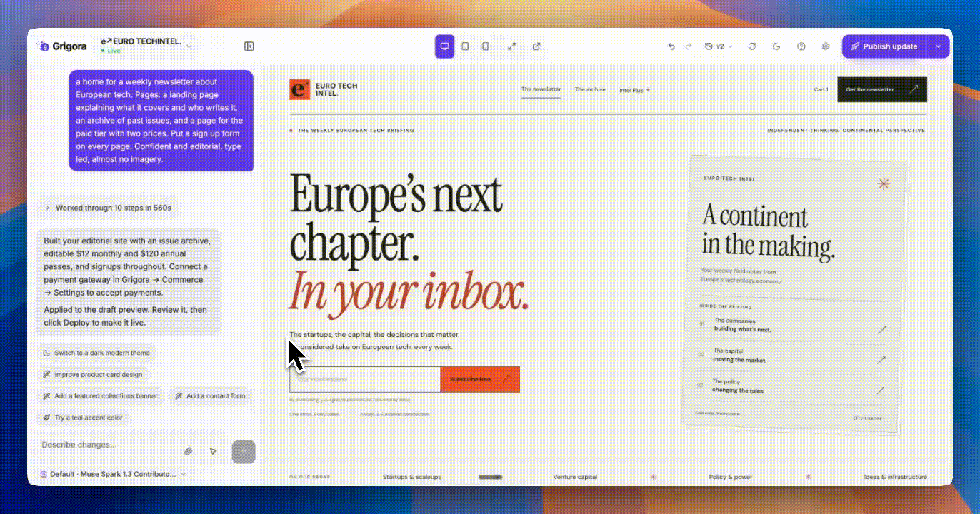Screen dimensions: 980x514
Task: Focus the Describe changes input
Action: 107,445
